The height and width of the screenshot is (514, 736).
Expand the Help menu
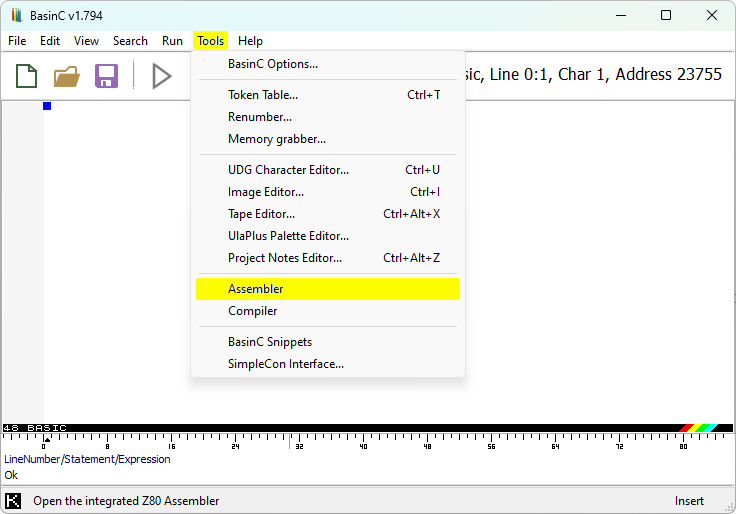[250, 41]
